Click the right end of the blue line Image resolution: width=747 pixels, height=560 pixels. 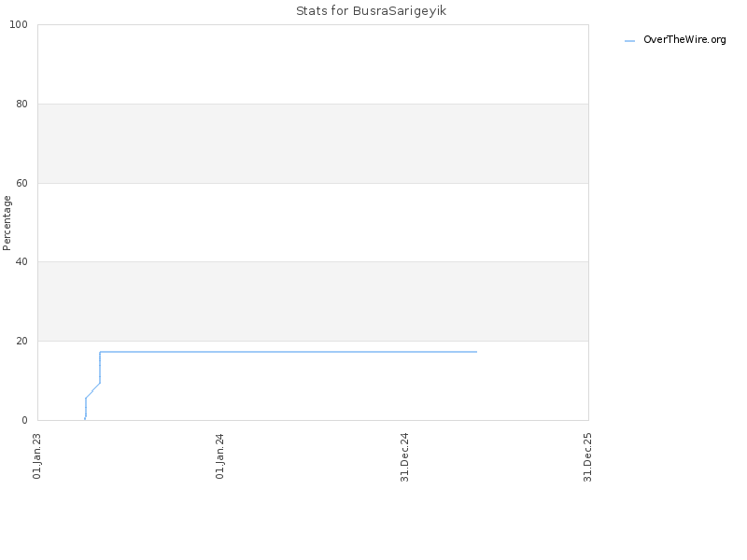pyautogui.click(x=476, y=352)
